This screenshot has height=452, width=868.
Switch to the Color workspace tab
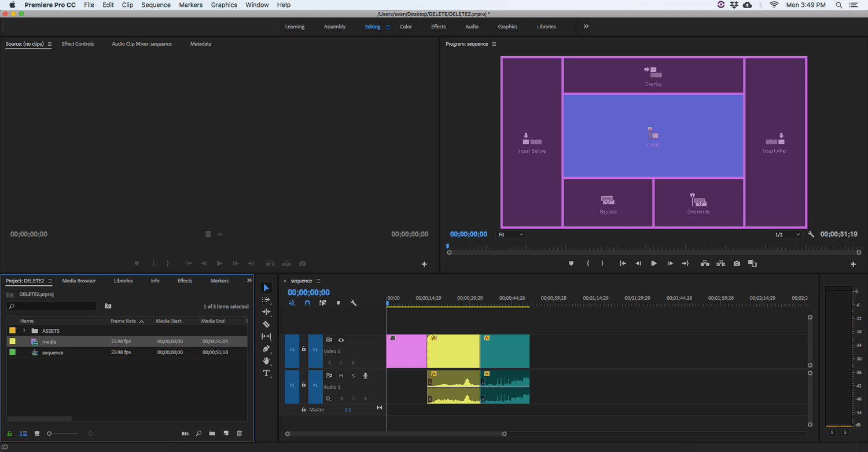(406, 27)
